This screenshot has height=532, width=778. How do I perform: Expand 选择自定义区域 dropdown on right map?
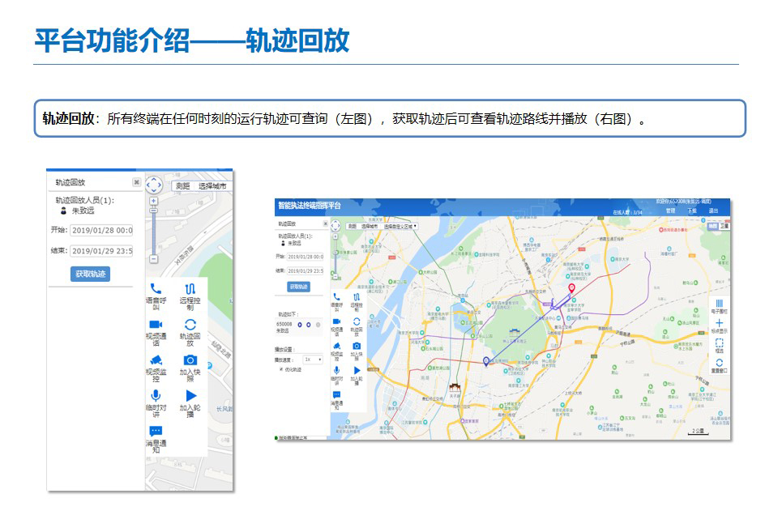(x=400, y=227)
